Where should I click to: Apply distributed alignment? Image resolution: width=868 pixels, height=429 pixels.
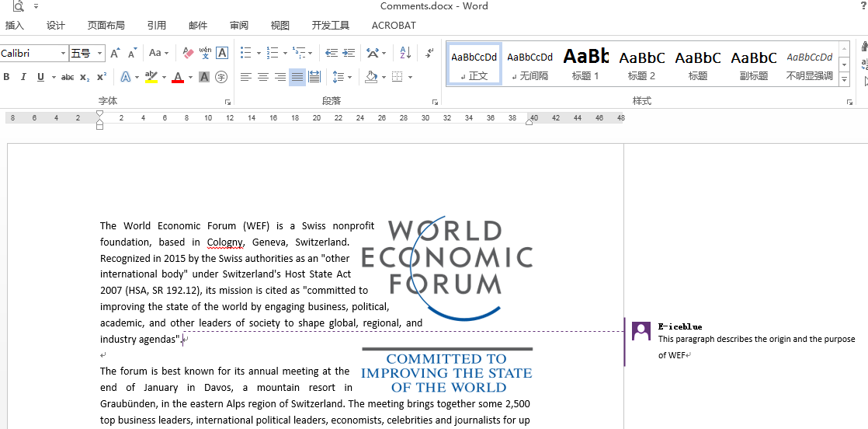[314, 77]
